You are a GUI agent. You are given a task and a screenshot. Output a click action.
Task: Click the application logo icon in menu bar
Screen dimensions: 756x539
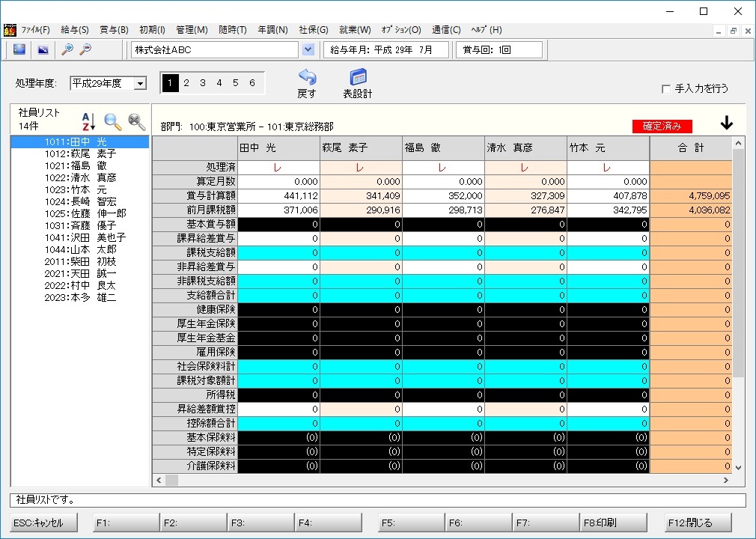tap(10, 31)
